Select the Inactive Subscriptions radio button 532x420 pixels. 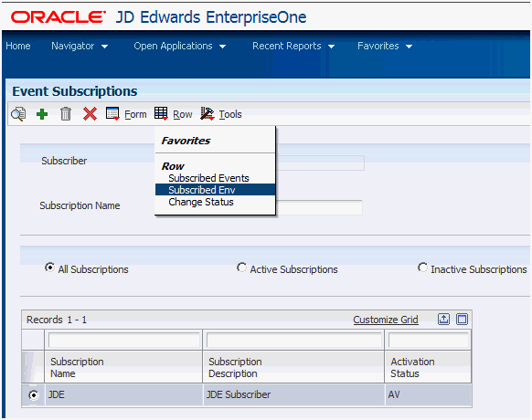point(422,268)
